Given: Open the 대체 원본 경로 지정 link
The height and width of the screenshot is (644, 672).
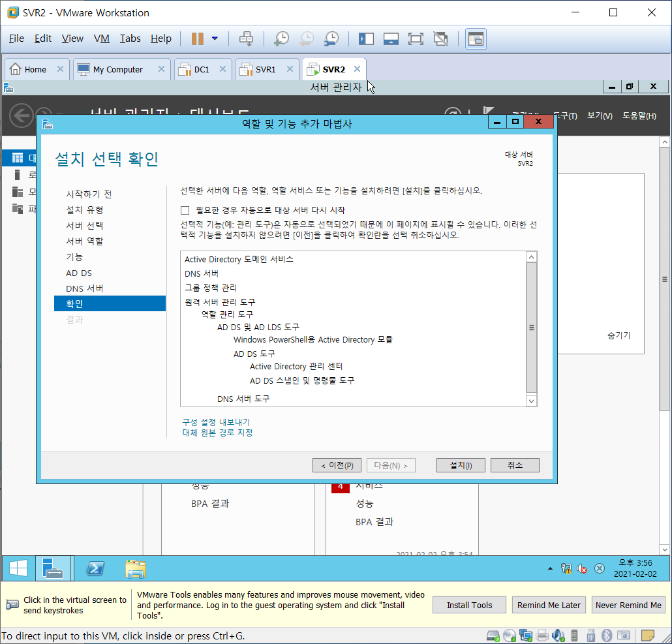Looking at the screenshot, I should 217,433.
